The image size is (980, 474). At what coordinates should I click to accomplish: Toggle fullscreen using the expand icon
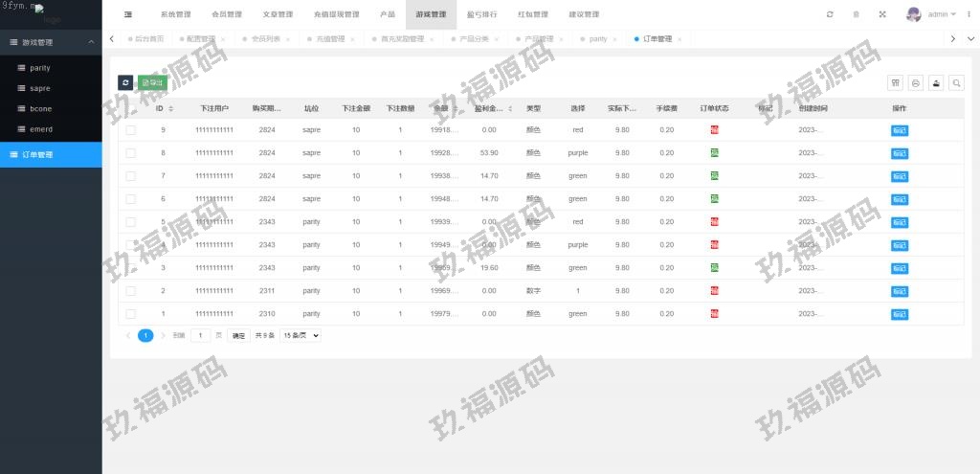[x=881, y=14]
